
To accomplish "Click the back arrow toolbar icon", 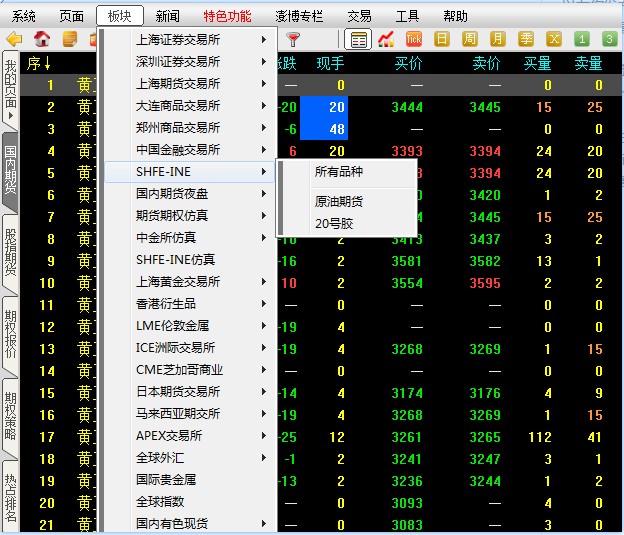I will [x=14, y=39].
